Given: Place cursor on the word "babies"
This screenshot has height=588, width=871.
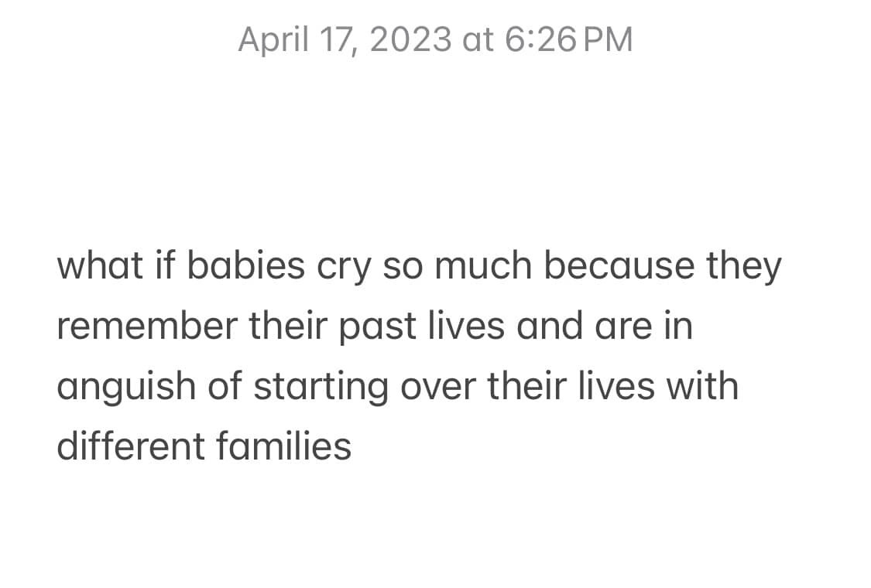Looking at the screenshot, I should point(246,265).
